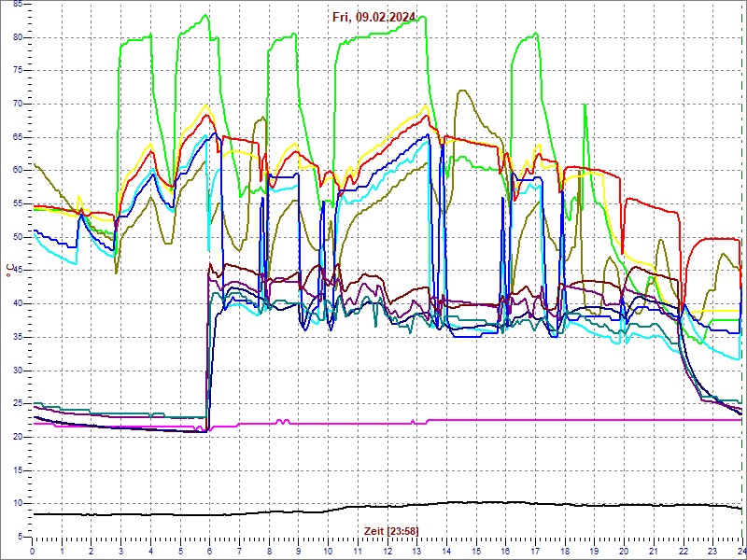Click hour label 9 on the time axis

(298, 551)
